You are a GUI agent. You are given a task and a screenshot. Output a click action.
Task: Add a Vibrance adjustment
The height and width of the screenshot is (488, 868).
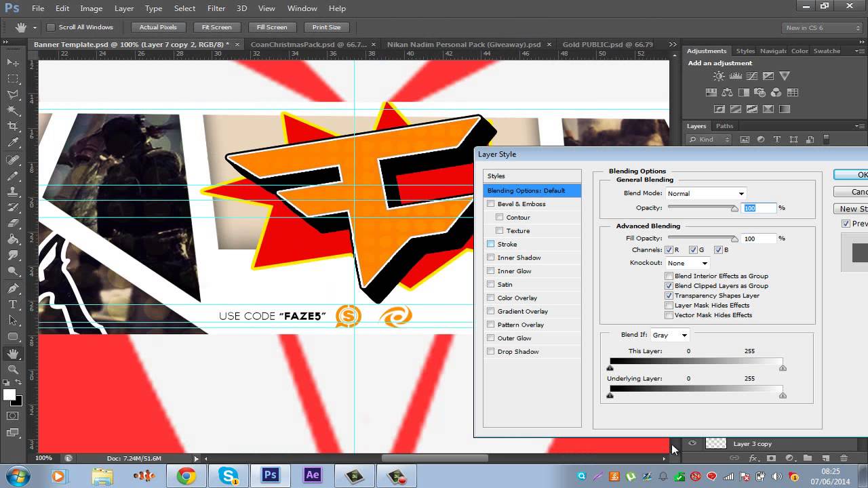coord(785,76)
